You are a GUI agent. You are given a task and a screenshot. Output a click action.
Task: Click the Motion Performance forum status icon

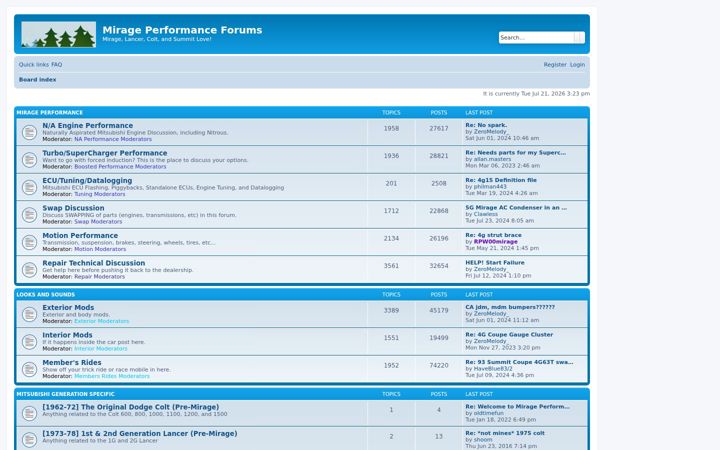tap(29, 242)
